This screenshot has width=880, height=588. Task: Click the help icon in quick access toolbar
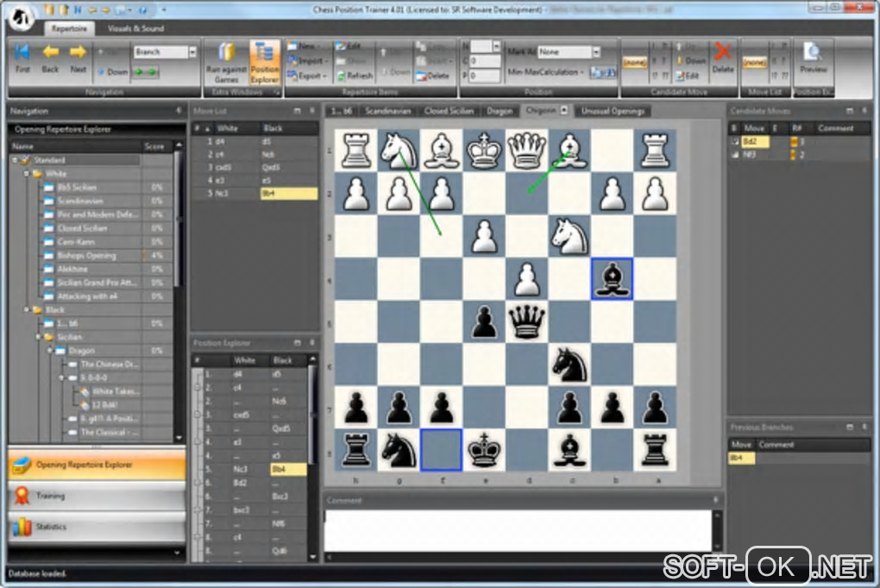(142, 9)
